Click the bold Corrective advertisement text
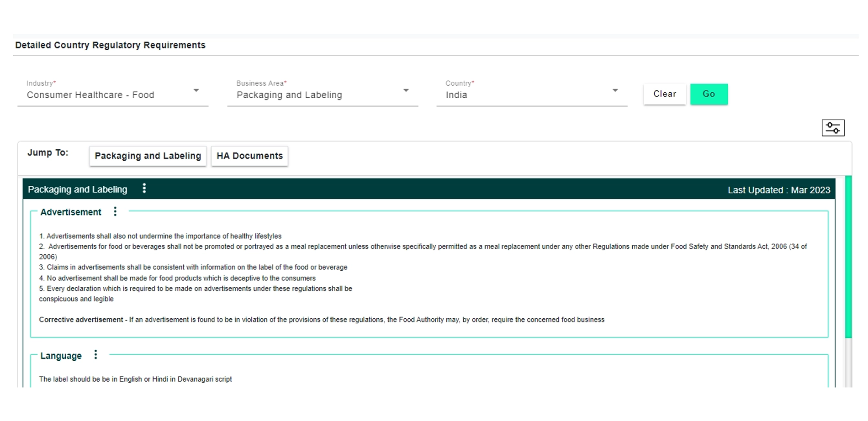 pyautogui.click(x=81, y=320)
